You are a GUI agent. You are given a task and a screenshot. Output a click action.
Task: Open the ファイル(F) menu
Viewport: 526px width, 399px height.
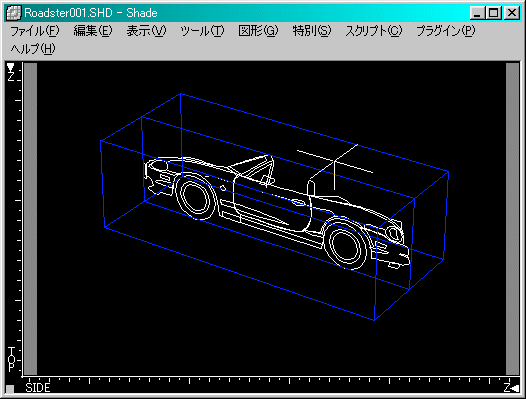tap(35, 31)
